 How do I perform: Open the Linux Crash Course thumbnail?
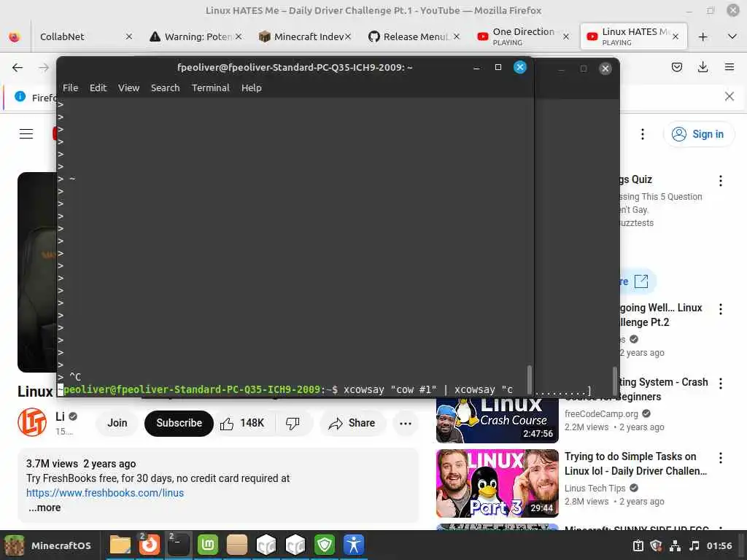tap(497, 421)
